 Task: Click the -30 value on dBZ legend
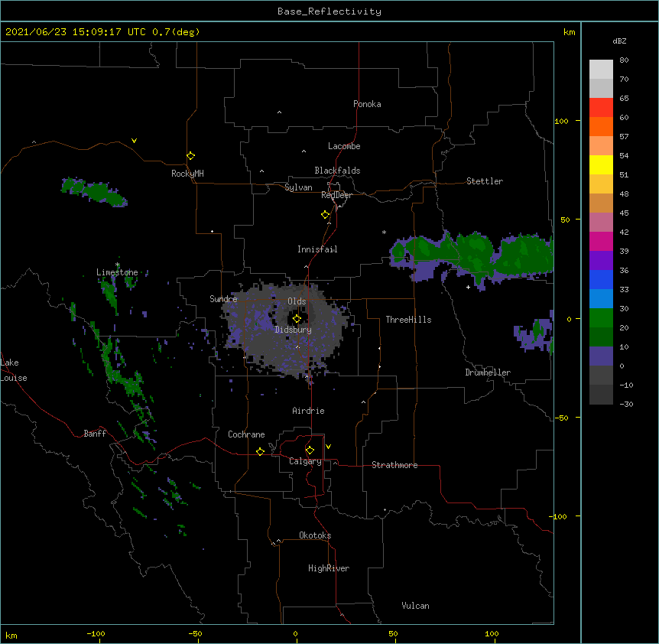[x=626, y=404]
